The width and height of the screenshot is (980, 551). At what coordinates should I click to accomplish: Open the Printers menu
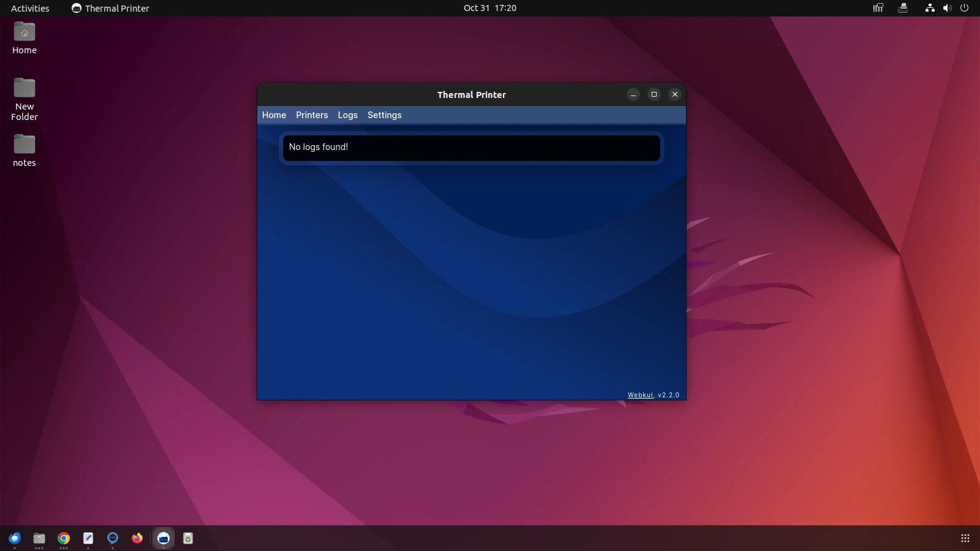(312, 115)
